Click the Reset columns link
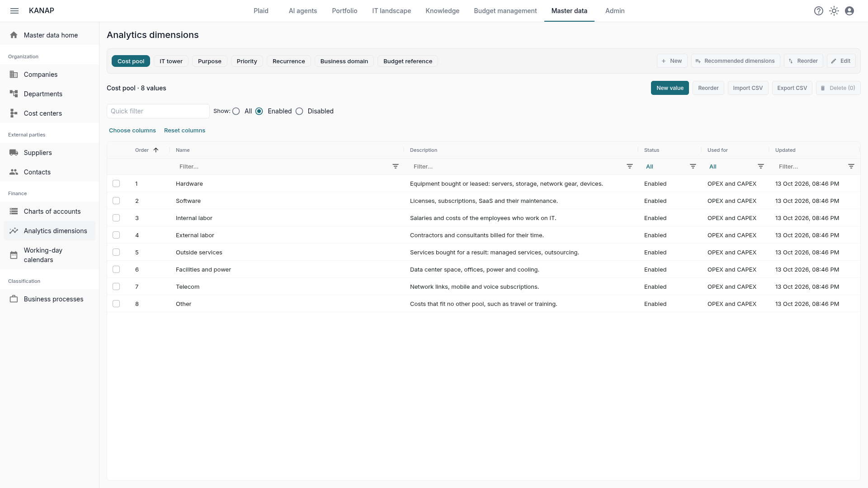The image size is (868, 488). point(184,131)
